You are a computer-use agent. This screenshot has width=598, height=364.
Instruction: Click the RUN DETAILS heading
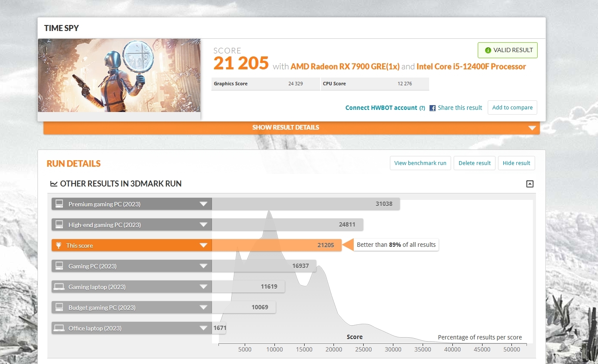(x=74, y=164)
